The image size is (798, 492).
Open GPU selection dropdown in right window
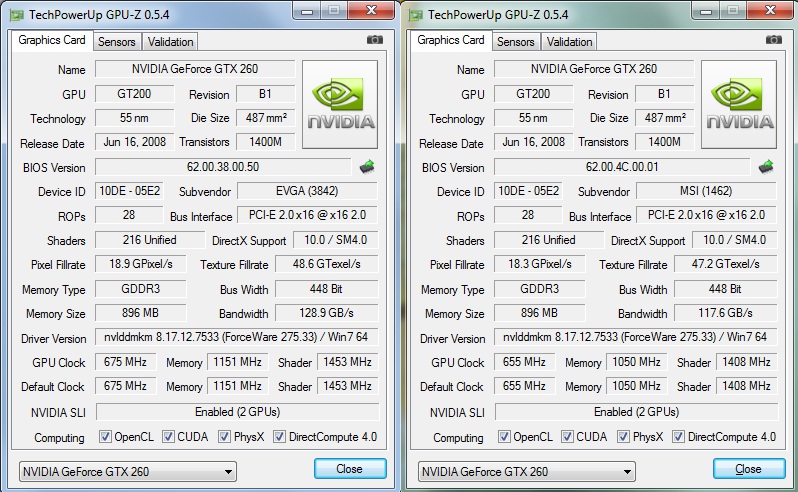[x=527, y=472]
